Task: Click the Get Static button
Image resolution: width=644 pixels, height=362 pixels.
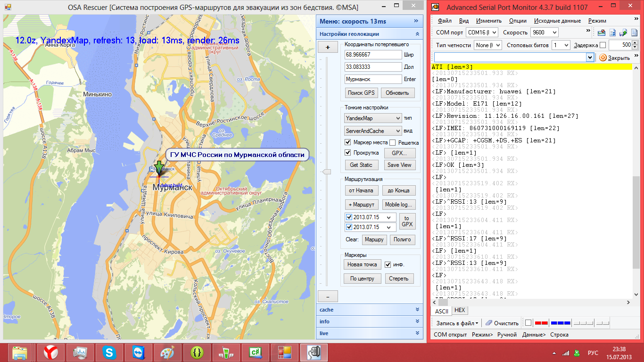Action: pos(361,165)
